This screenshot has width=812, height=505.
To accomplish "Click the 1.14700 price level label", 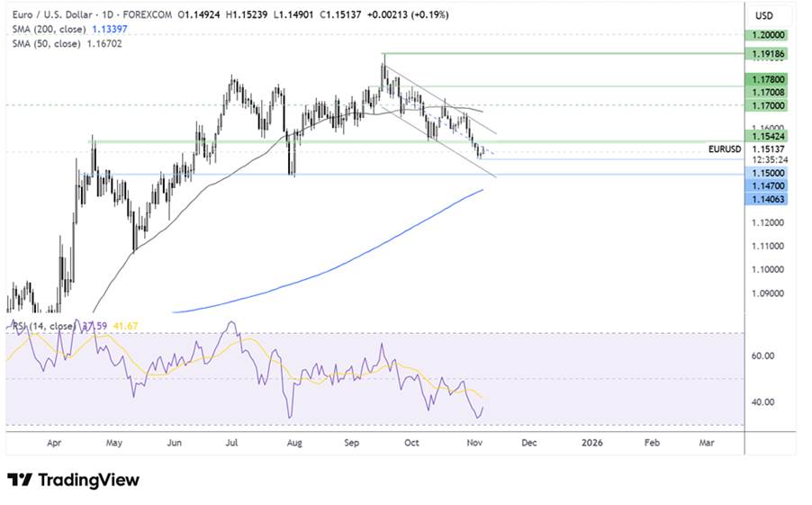I will click(x=766, y=185).
